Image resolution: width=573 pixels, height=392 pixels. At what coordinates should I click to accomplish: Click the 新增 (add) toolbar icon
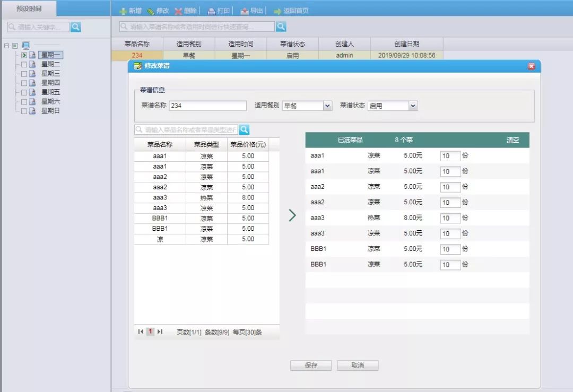tap(123, 11)
